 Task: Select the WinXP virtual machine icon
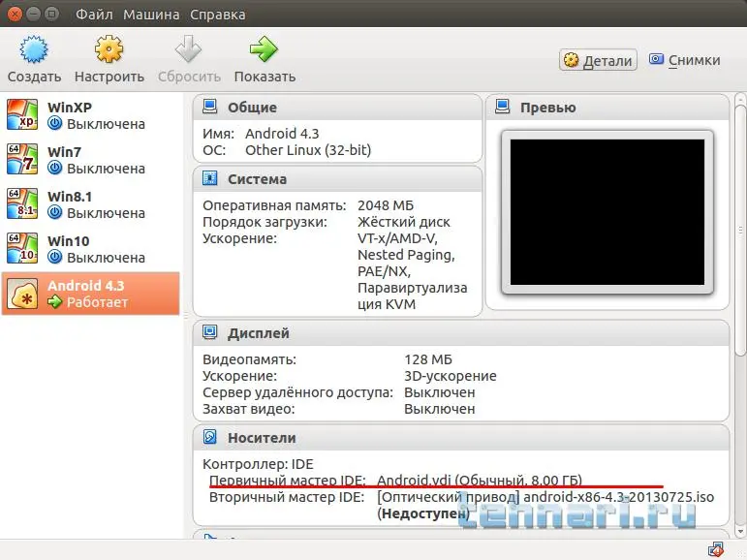22,115
